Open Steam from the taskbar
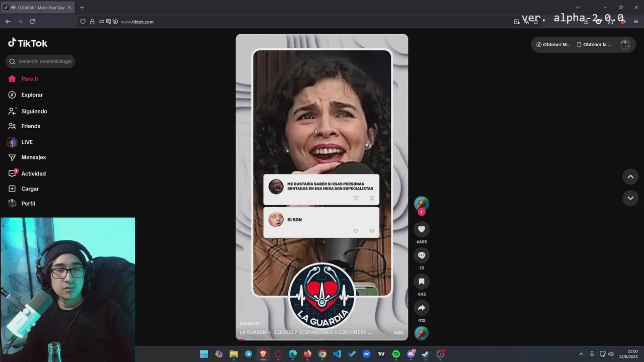This screenshot has width=644, height=362. (426, 354)
